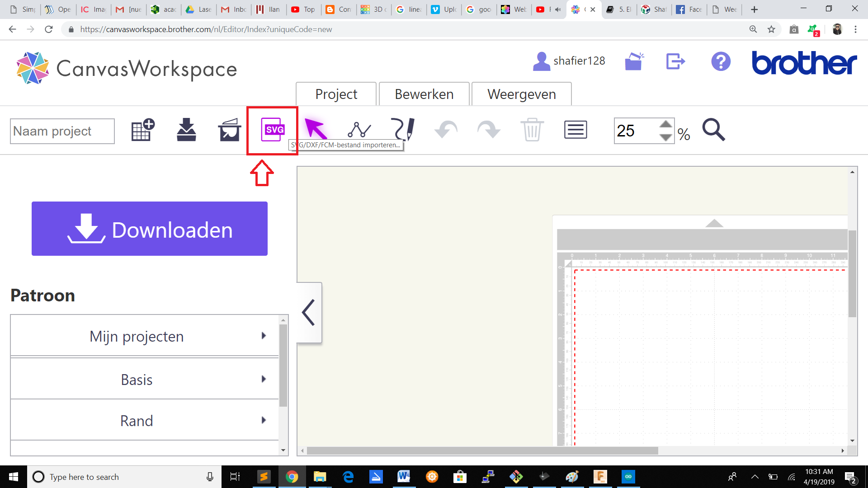Screen dimensions: 868x488
Task: Open the new mat grid icon
Action: (x=143, y=130)
